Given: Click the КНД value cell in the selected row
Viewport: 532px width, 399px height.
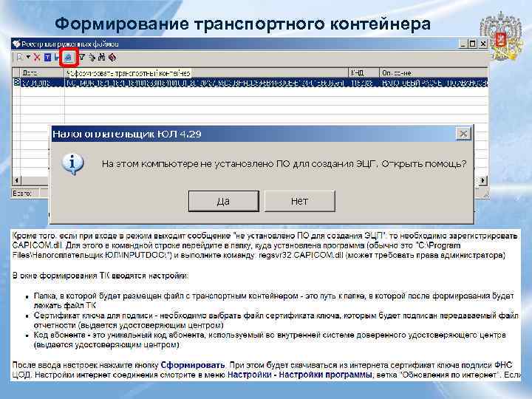Looking at the screenshot, I should (364, 83).
